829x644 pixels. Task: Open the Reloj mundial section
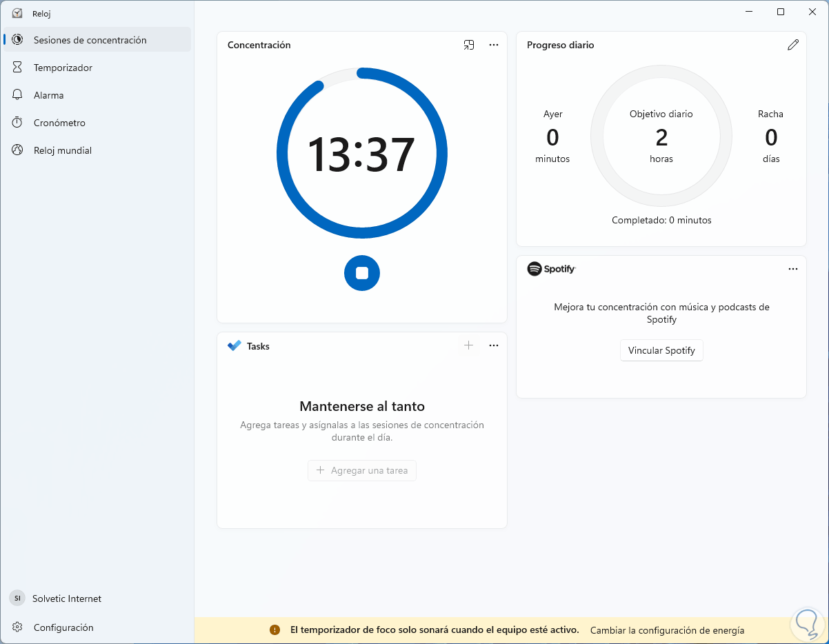(97, 150)
